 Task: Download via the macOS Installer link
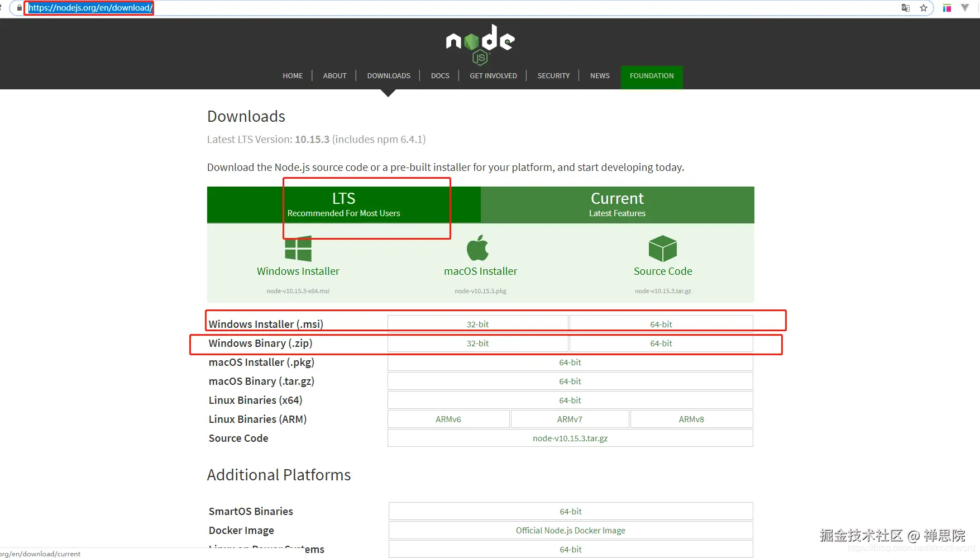click(481, 271)
